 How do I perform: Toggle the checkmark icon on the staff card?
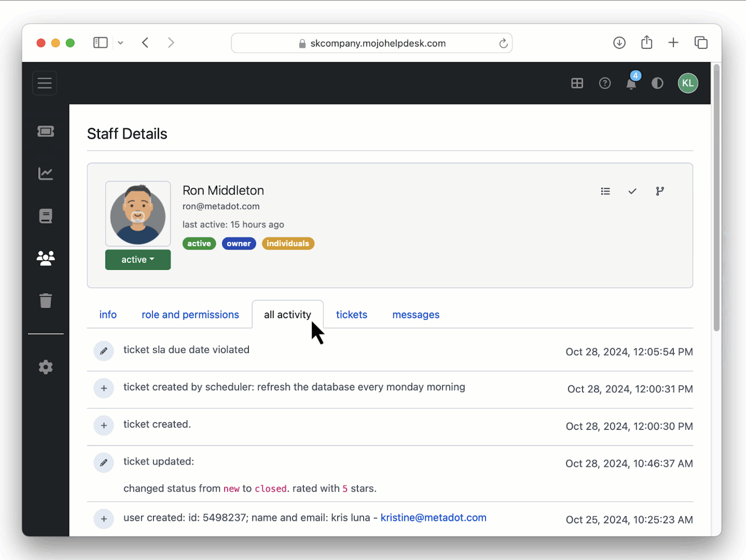click(632, 191)
